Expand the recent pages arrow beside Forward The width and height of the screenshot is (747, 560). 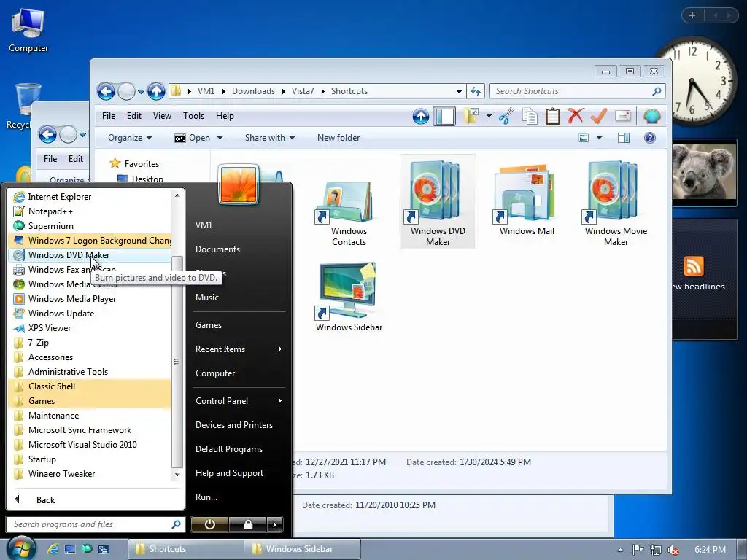click(x=141, y=91)
